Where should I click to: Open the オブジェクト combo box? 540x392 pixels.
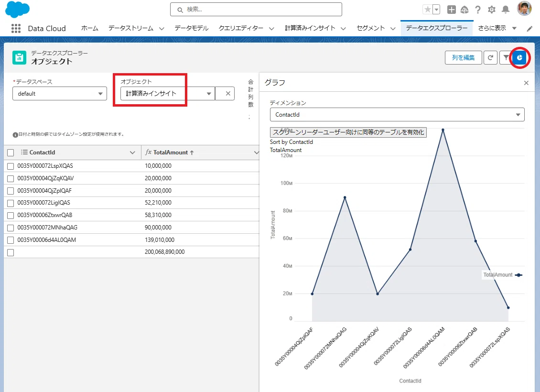tap(167, 93)
